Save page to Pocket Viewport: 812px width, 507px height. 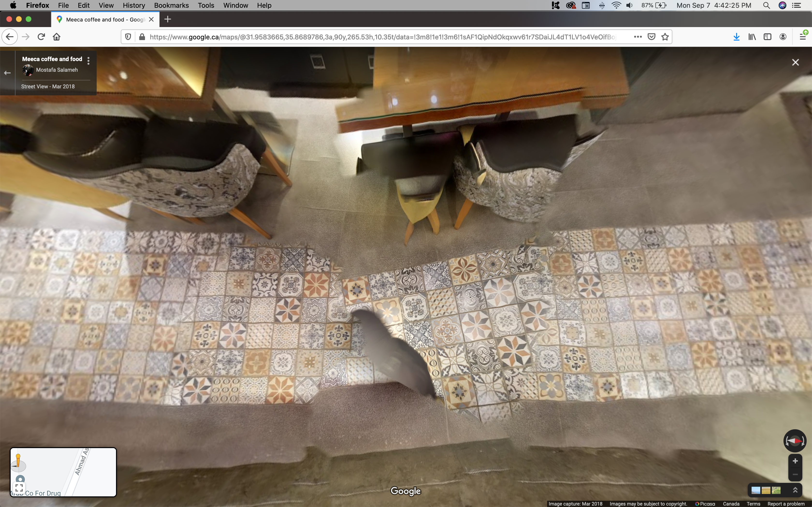click(651, 37)
